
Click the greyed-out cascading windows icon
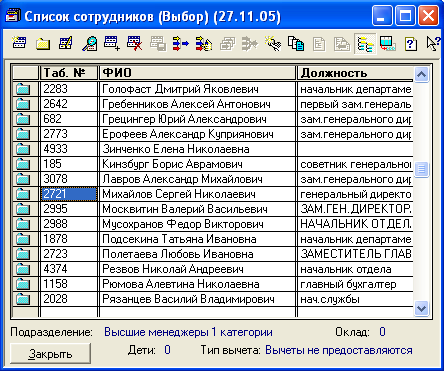click(227, 44)
